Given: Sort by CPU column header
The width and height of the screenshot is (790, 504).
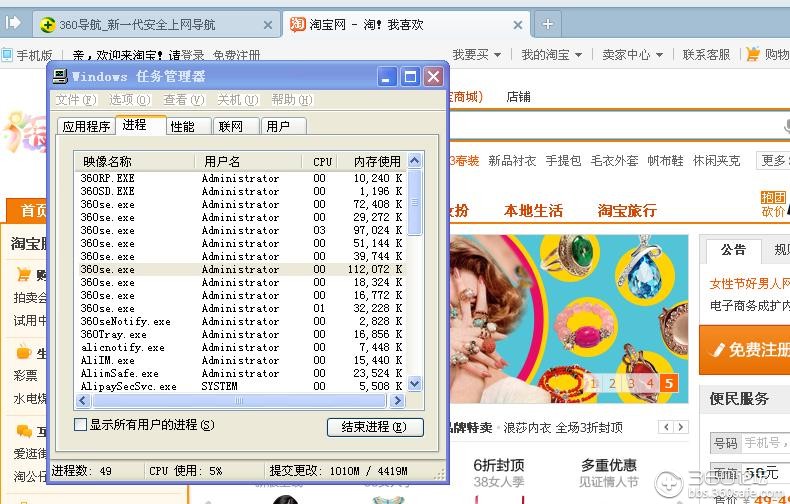Looking at the screenshot, I should (321, 161).
